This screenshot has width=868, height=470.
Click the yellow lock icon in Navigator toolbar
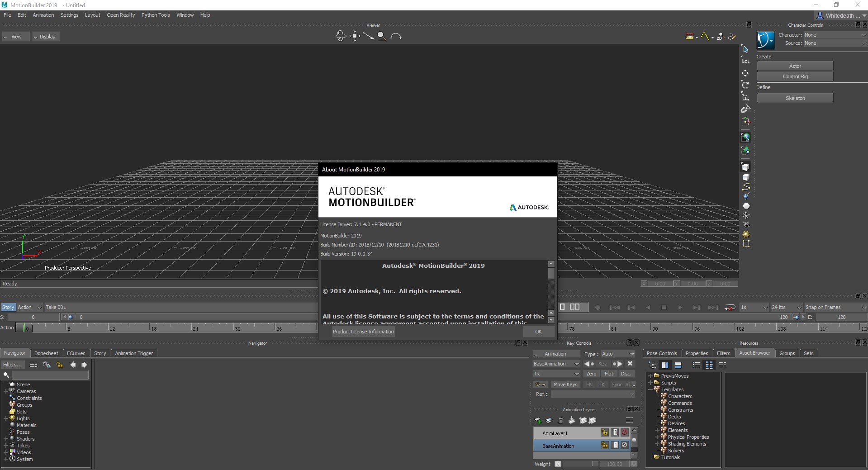[x=60, y=365]
